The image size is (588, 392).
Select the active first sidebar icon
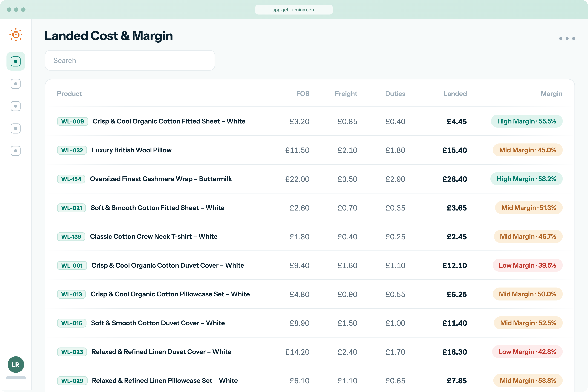point(16,61)
